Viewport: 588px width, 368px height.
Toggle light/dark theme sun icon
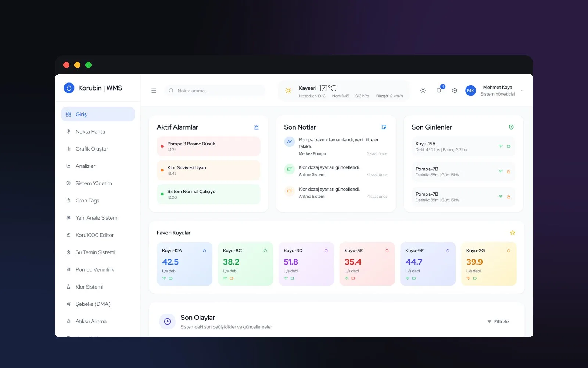[x=423, y=91]
